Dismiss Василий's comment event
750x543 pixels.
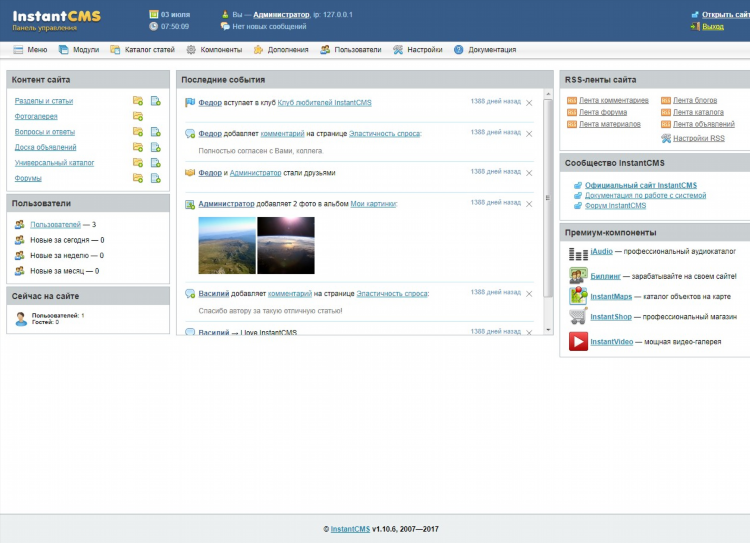pos(529,294)
